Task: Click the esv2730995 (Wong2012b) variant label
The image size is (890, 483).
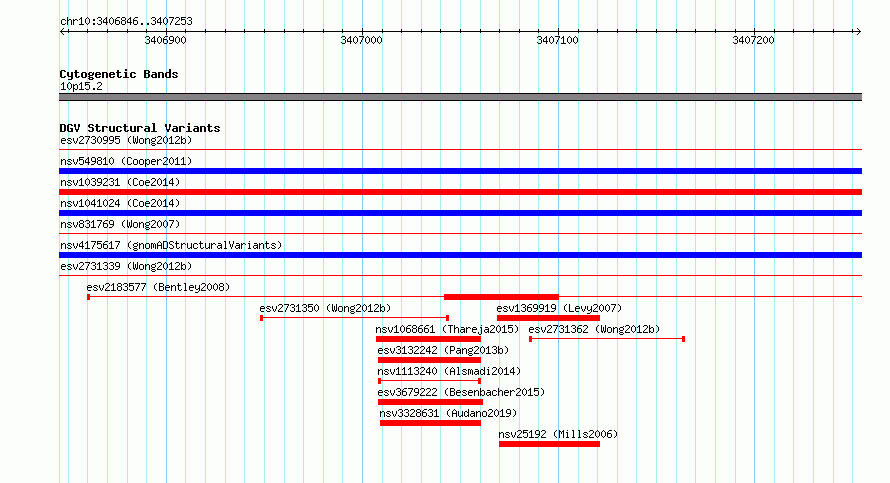Action: 126,140
